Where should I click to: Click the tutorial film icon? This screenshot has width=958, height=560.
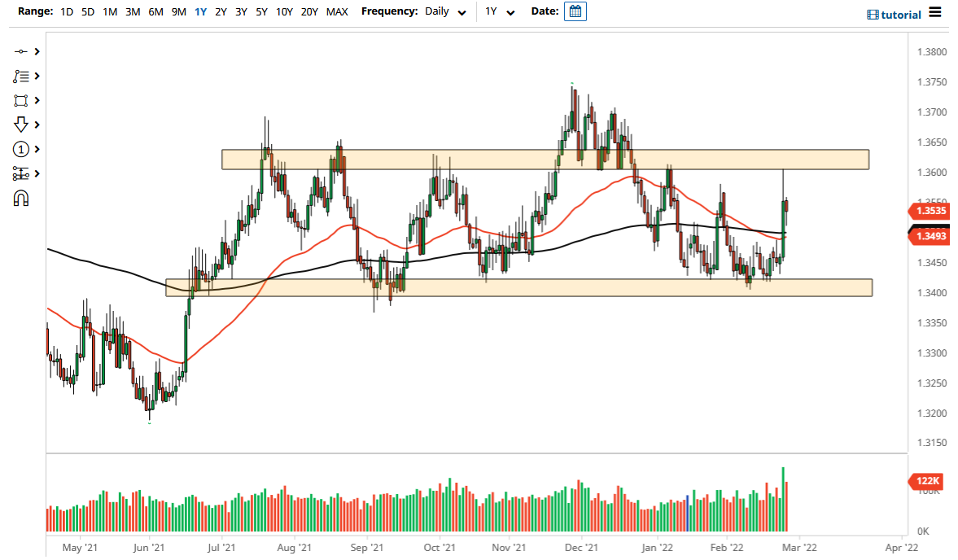873,15
